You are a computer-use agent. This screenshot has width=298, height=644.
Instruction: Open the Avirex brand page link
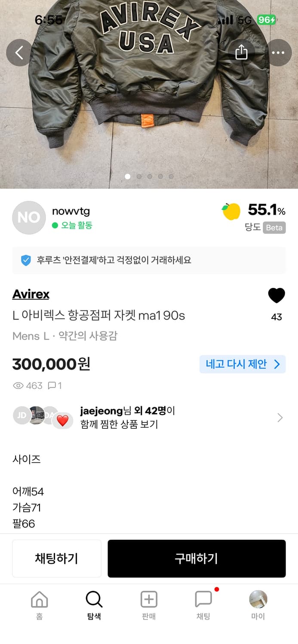click(x=31, y=295)
